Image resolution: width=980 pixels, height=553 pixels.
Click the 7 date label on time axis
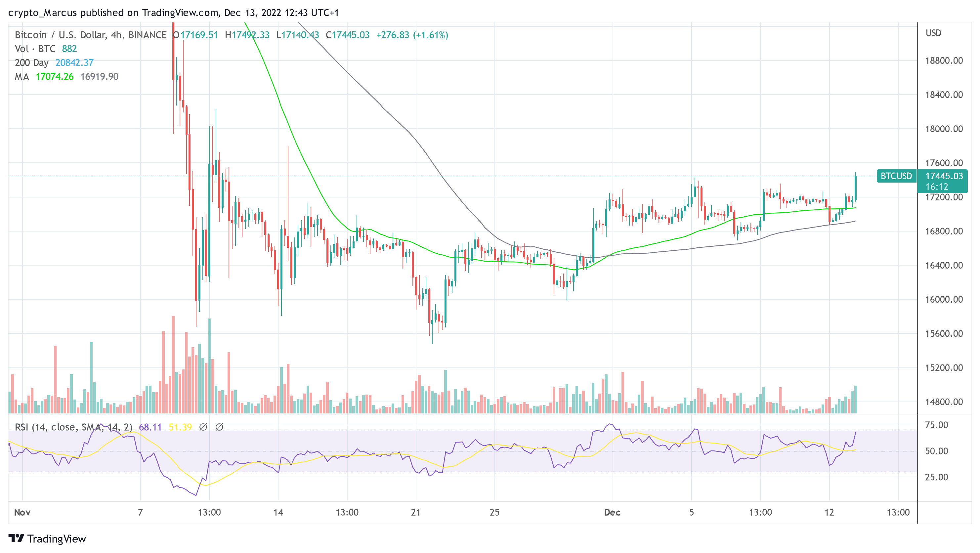[140, 512]
